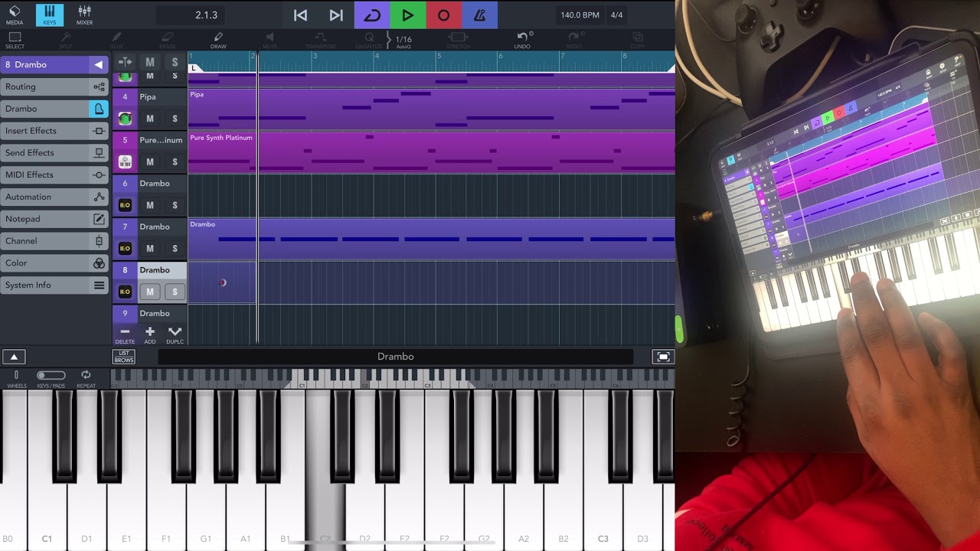Solo Drambo track 7
980x551 pixels.
pos(175,248)
